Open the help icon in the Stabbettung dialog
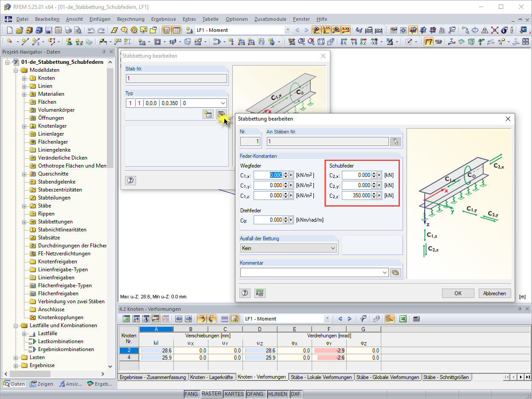This screenshot has height=399, width=532. [x=245, y=293]
